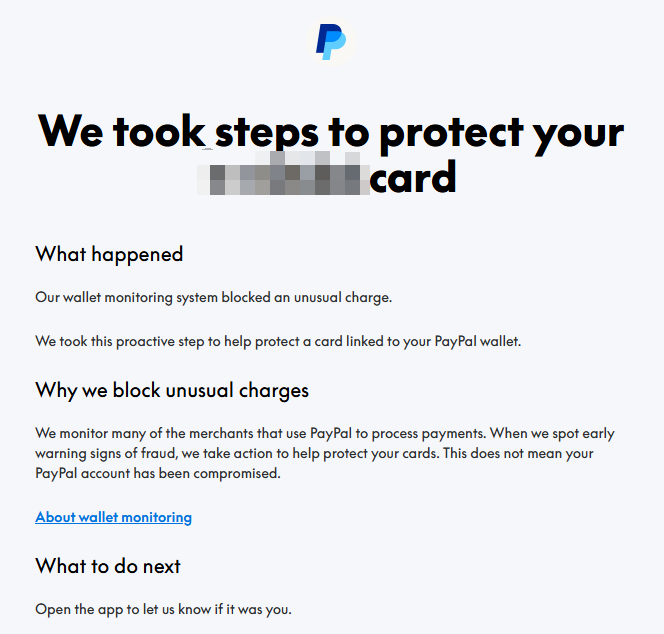Click the word "card" in the main headline

(413, 177)
